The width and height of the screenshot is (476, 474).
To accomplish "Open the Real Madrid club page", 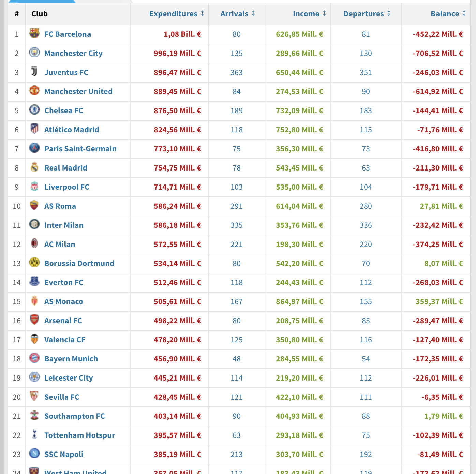I will coord(66,168).
